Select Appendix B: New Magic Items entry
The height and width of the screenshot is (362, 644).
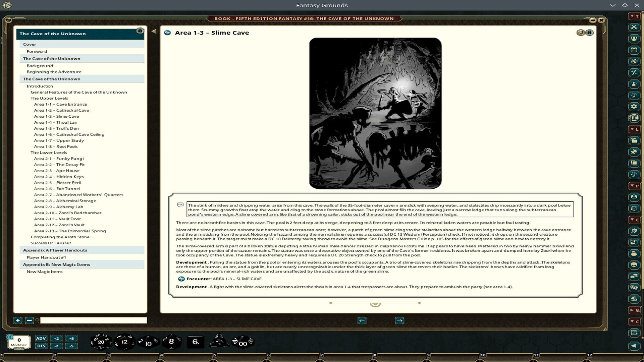click(56, 264)
